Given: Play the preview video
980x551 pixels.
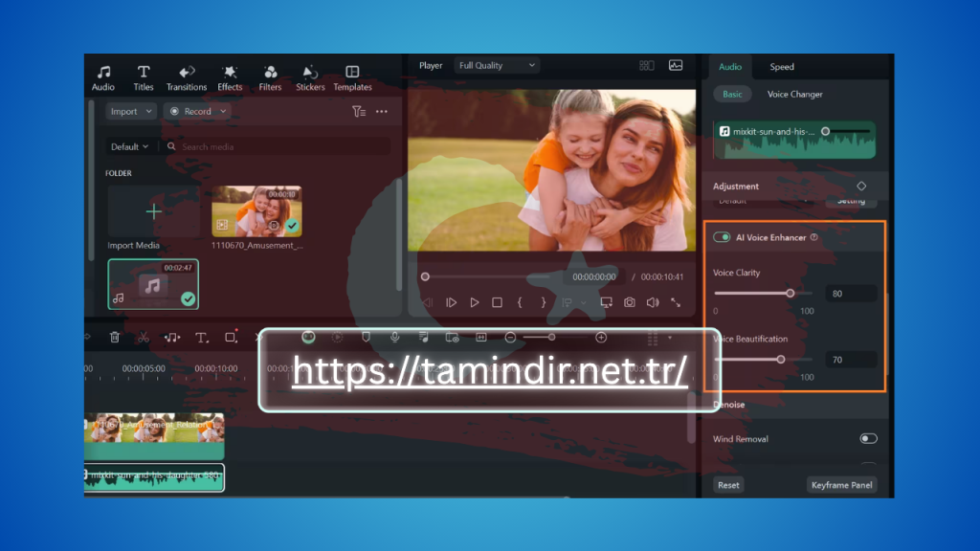Looking at the screenshot, I should 475,302.
